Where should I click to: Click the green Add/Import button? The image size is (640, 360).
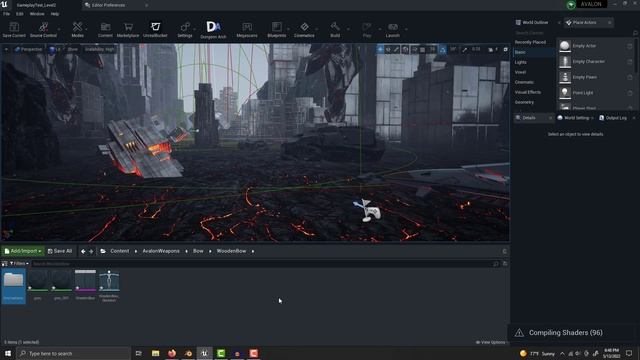pyautogui.click(x=23, y=251)
